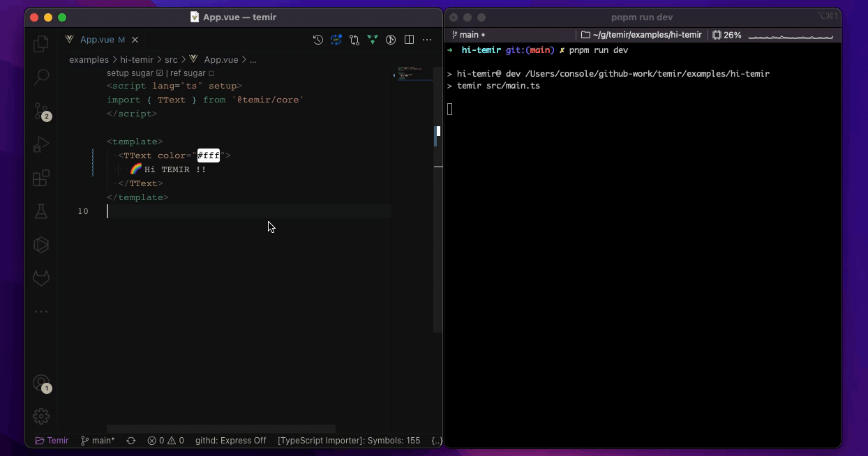The image size is (868, 456).
Task: Open editor More Actions ellipsis
Action: [427, 40]
